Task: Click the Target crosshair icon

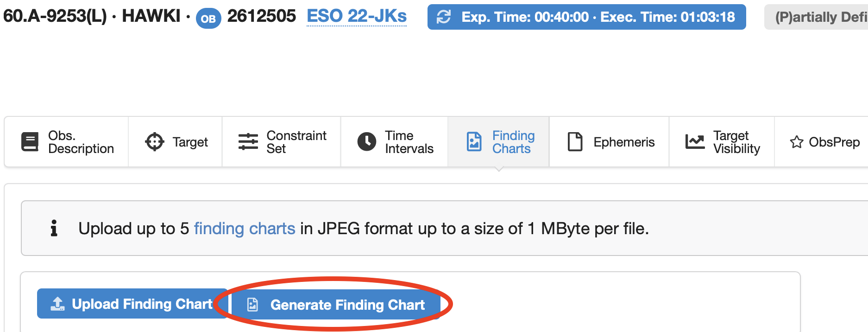Action: click(154, 142)
